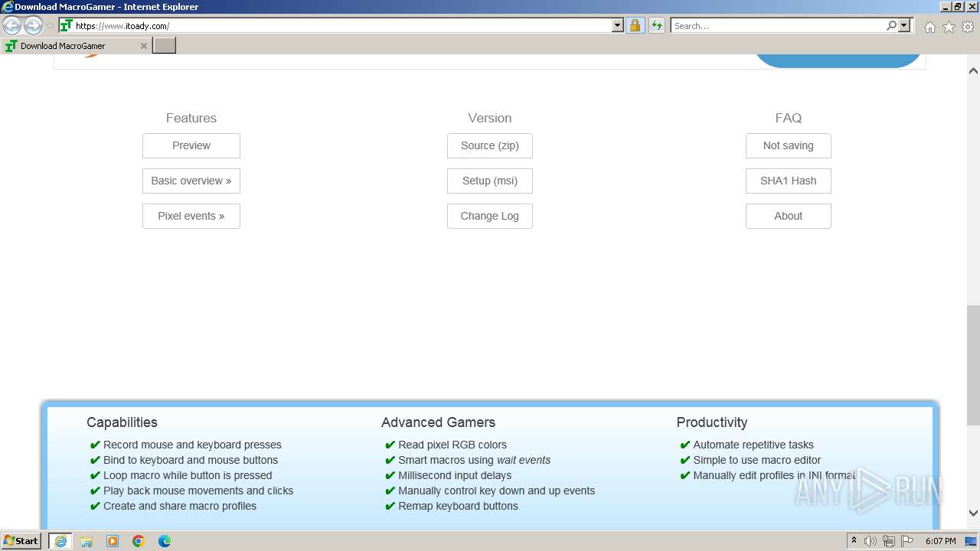Image resolution: width=980 pixels, height=551 pixels.
Task: Open the Chrome taskbar icon
Action: point(139,541)
